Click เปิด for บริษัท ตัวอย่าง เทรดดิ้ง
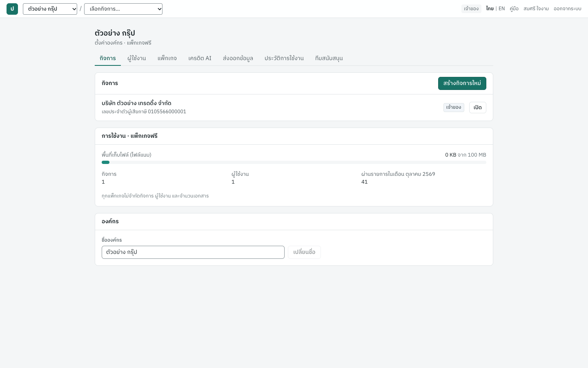 click(x=478, y=108)
